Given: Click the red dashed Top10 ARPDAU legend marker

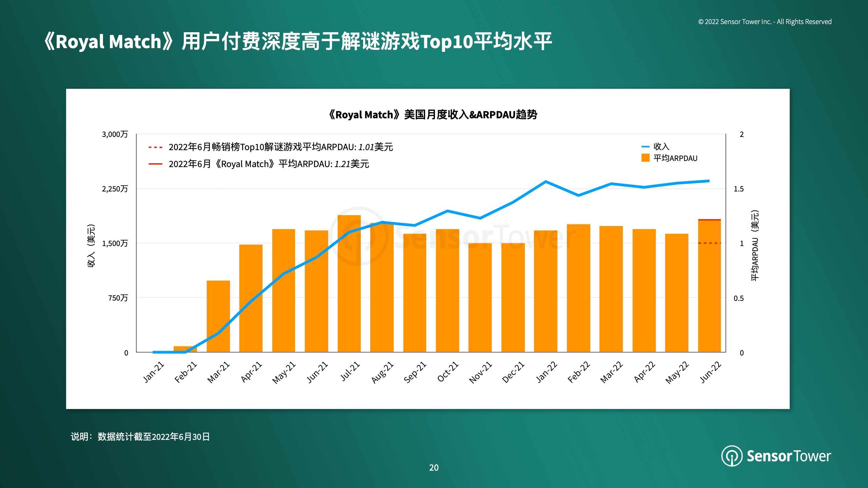Looking at the screenshot, I should 155,147.
